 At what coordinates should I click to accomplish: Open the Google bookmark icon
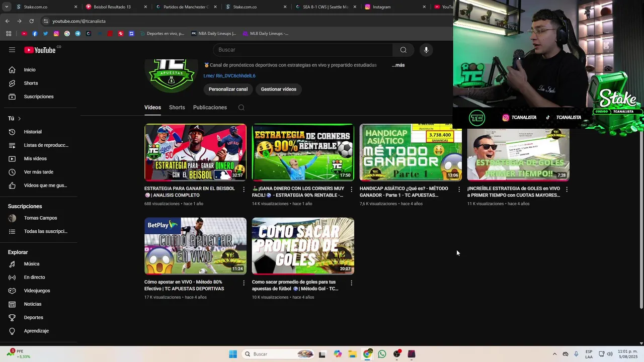click(67, 34)
